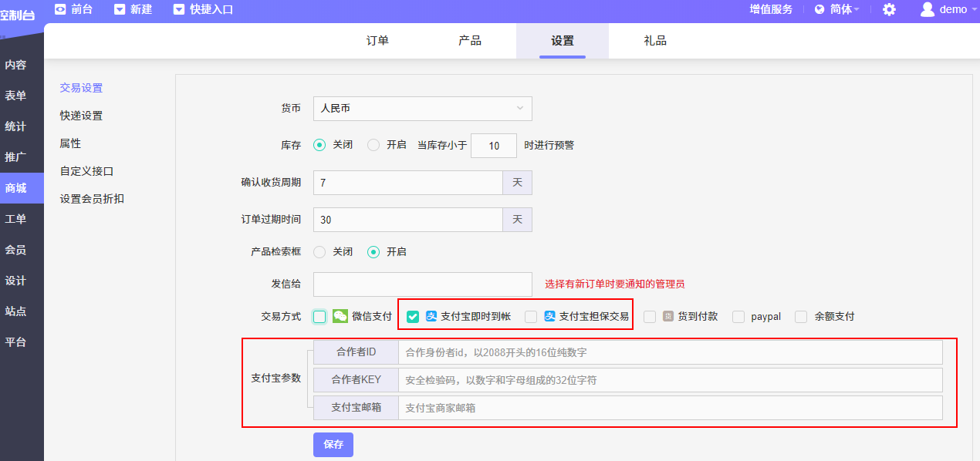Click the globe language icon

[819, 9]
